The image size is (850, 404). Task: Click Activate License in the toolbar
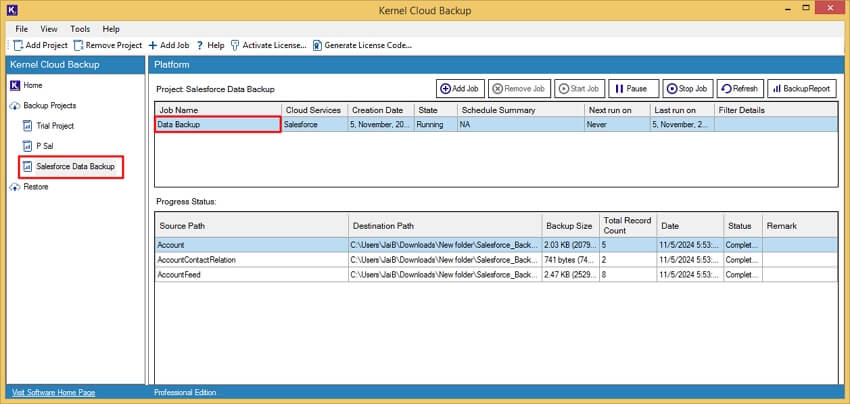(x=268, y=46)
